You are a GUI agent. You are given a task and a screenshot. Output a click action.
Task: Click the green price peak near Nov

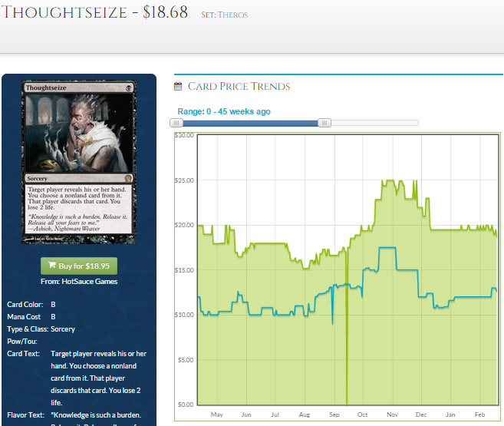(x=389, y=180)
